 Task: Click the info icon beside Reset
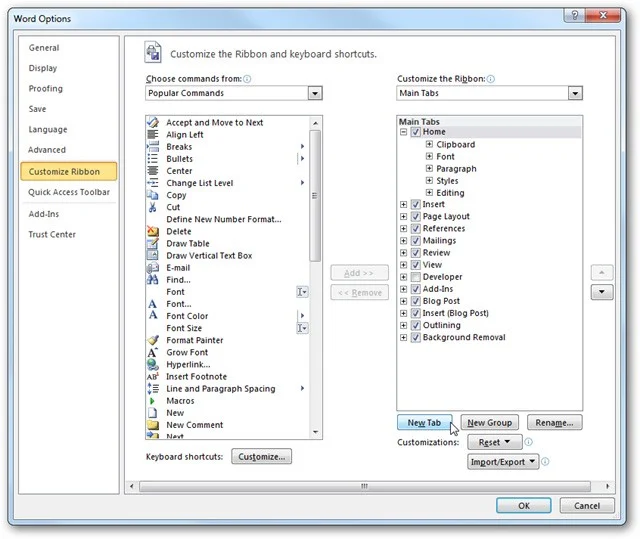coord(529,442)
